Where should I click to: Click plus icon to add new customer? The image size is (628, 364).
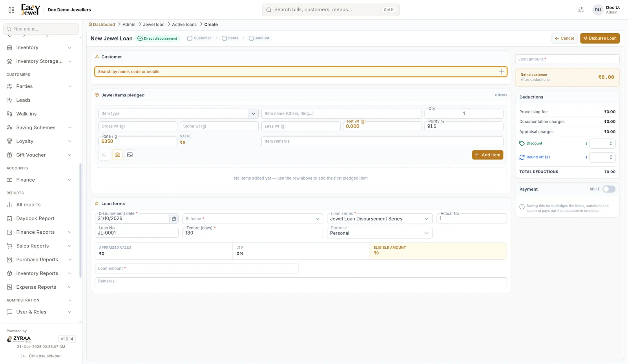(501, 72)
